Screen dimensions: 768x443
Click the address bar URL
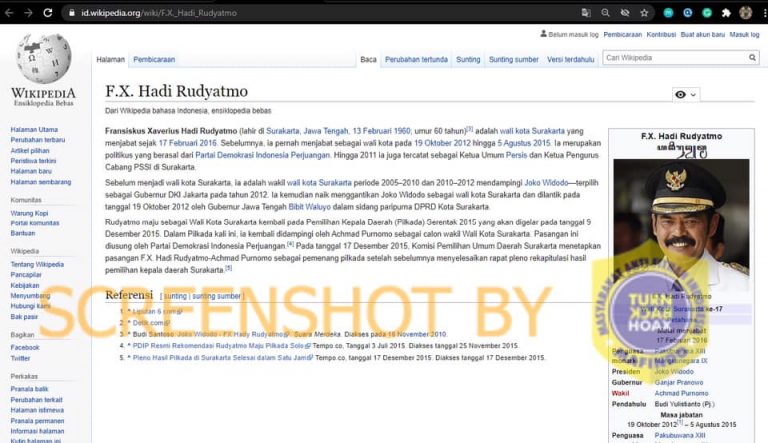pyautogui.click(x=159, y=13)
